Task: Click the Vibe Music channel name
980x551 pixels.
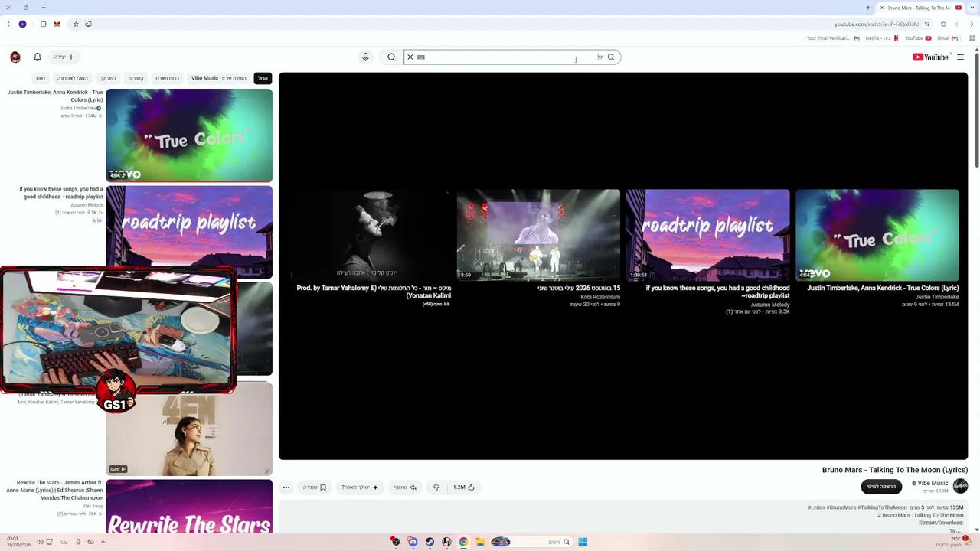Action: pos(933,483)
